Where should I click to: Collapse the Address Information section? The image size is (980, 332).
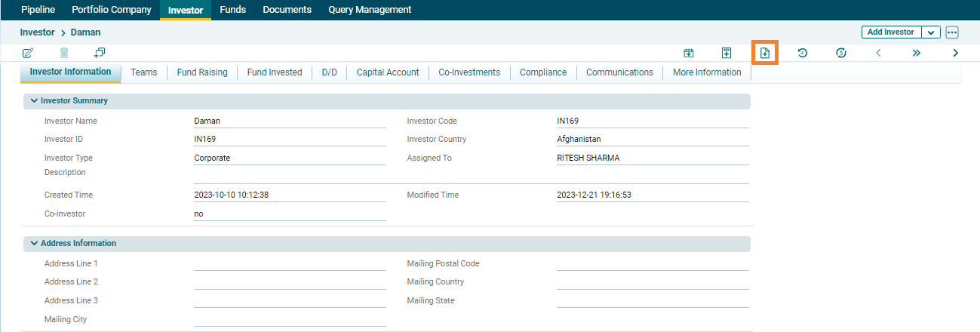(x=35, y=244)
